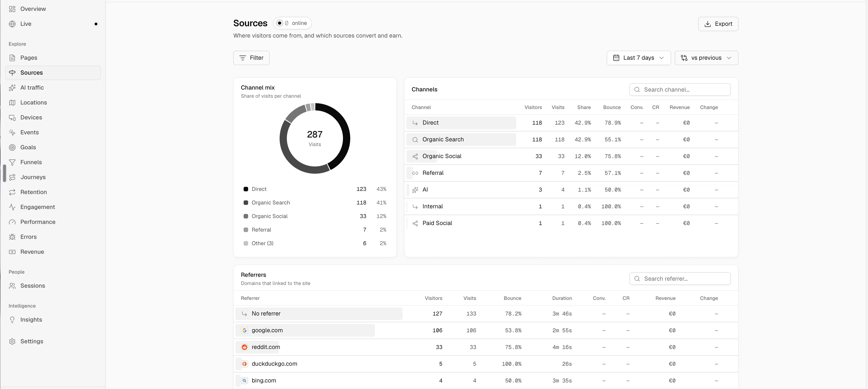This screenshot has width=868, height=389.
Task: Select the Direct channel row
Action: [x=571, y=123]
